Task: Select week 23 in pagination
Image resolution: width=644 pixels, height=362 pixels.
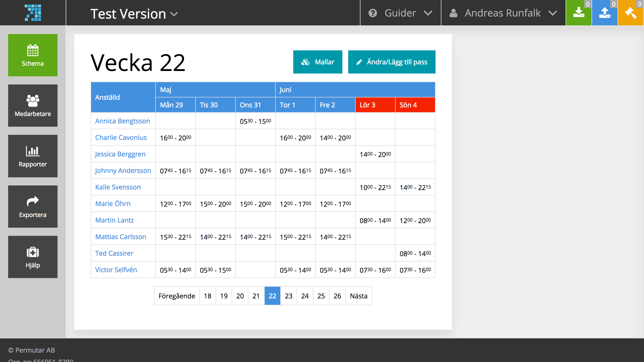Action: tap(289, 296)
